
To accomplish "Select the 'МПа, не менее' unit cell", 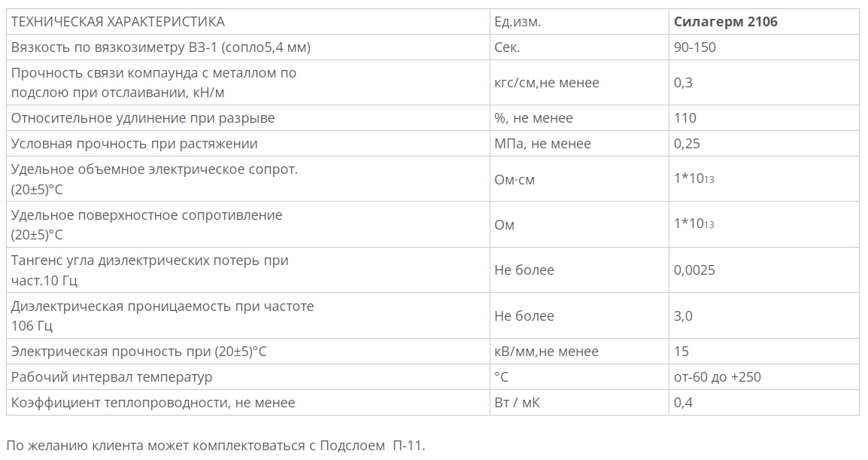I will click(579, 144).
